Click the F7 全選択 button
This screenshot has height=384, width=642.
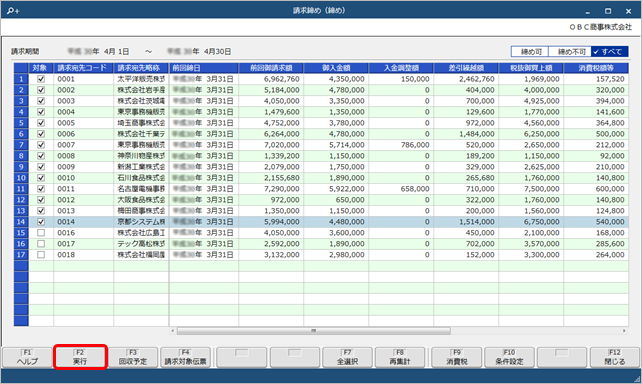(348, 357)
